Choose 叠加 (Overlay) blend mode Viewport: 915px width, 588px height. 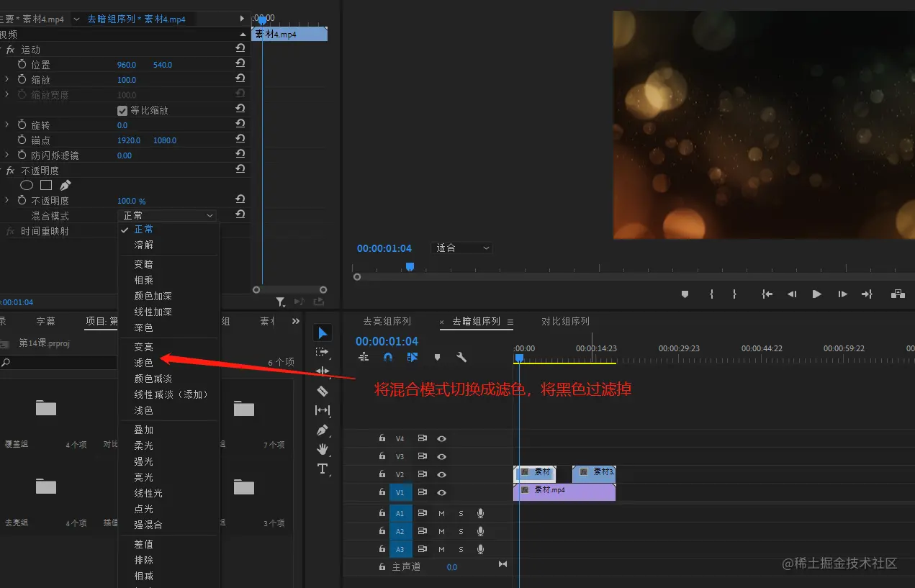[x=143, y=430]
